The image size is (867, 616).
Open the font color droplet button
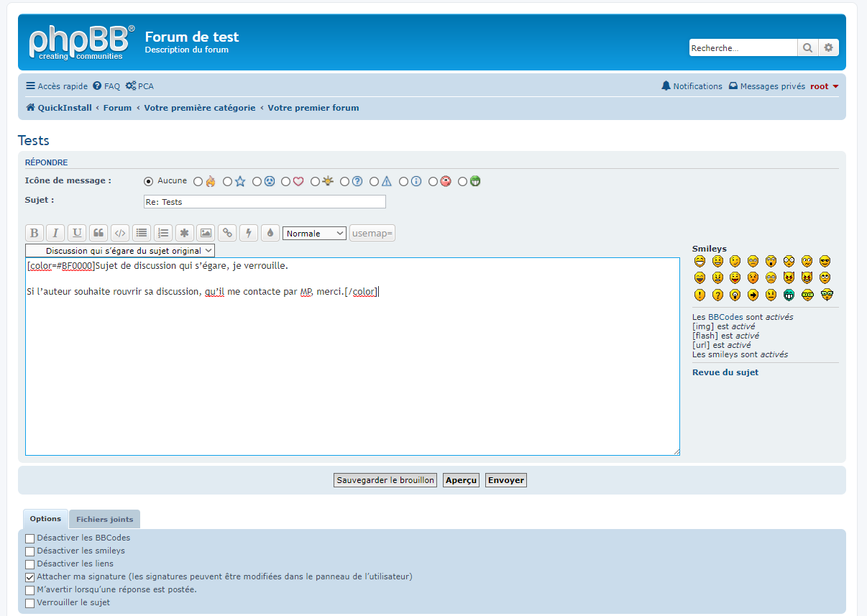click(x=270, y=233)
